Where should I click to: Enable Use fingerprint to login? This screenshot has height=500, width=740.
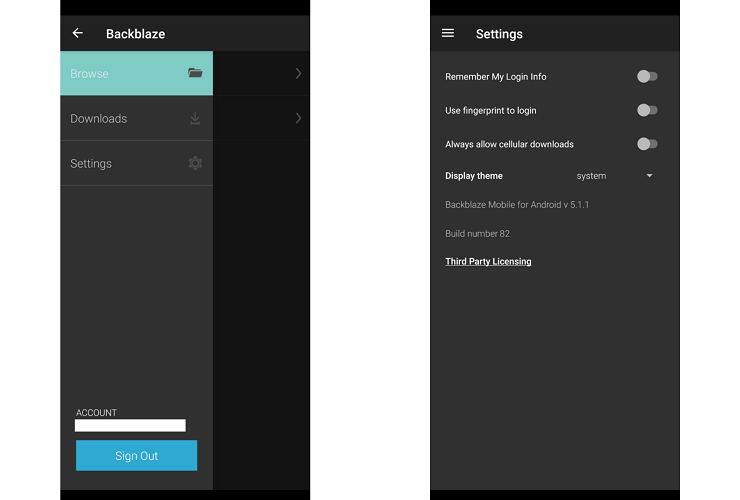647,110
